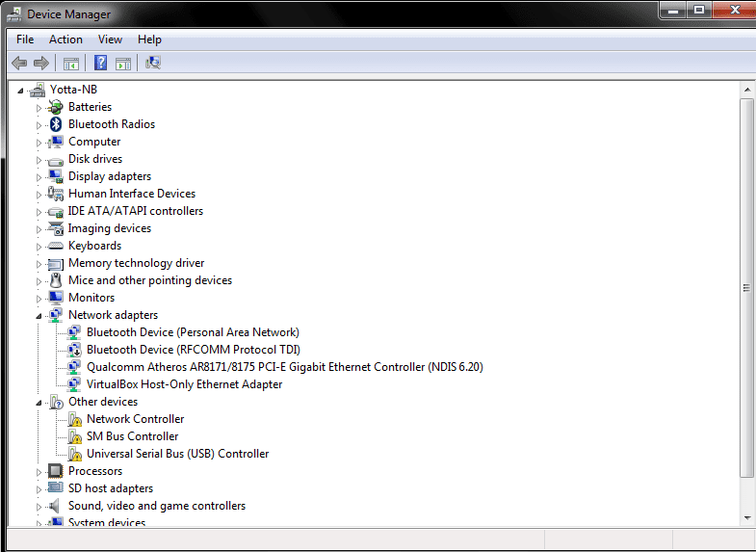Expand the SD host adapters arrow
The image size is (756, 552).
pos(39,489)
